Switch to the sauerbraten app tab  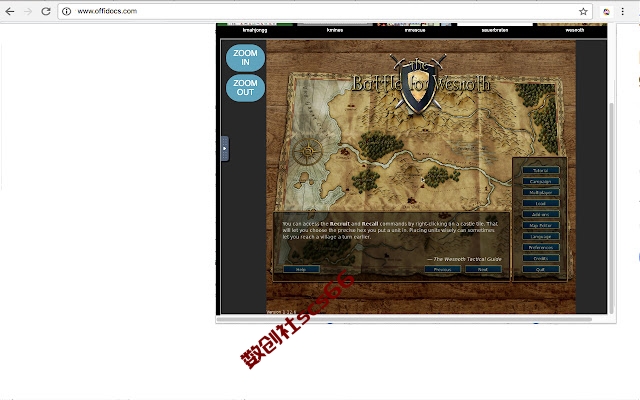coord(495,30)
